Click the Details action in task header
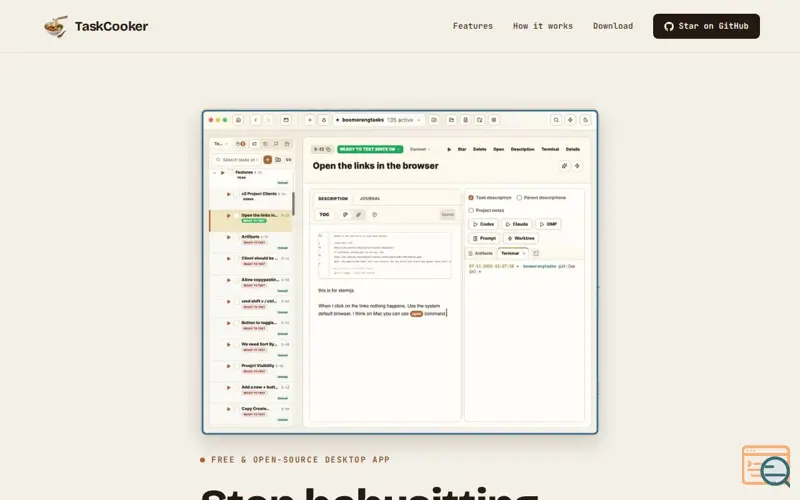 click(x=572, y=149)
